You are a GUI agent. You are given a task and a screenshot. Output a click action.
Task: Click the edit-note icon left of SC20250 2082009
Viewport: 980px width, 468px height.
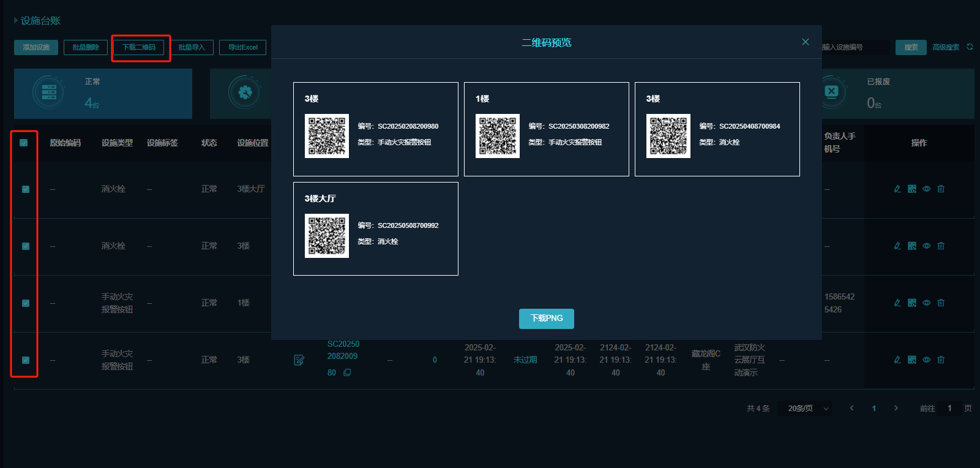pyautogui.click(x=299, y=360)
